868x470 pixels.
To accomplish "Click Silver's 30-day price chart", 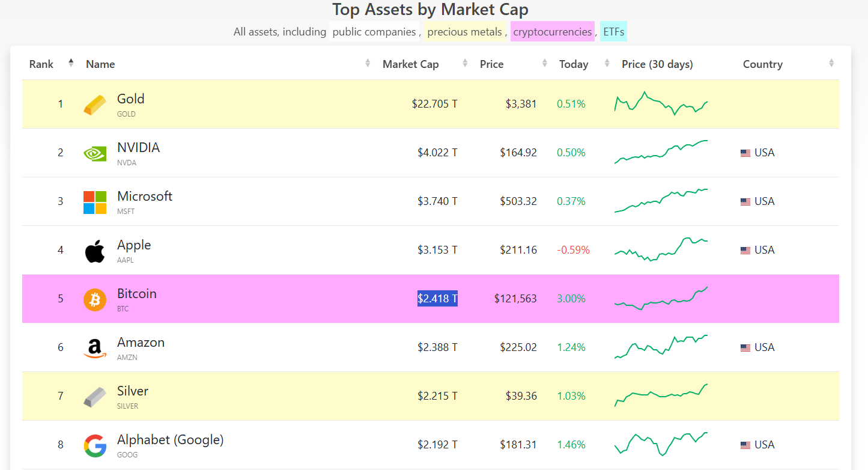I will (661, 395).
